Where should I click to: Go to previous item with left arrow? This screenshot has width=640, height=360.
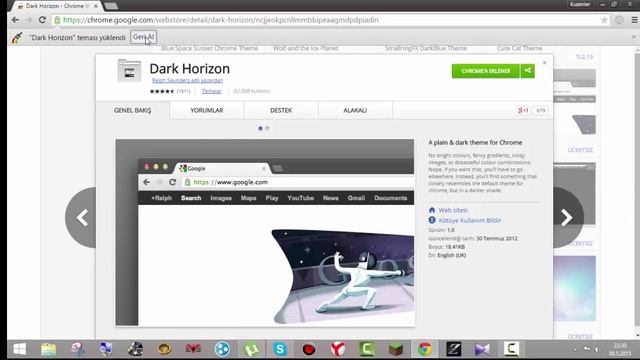(81, 218)
